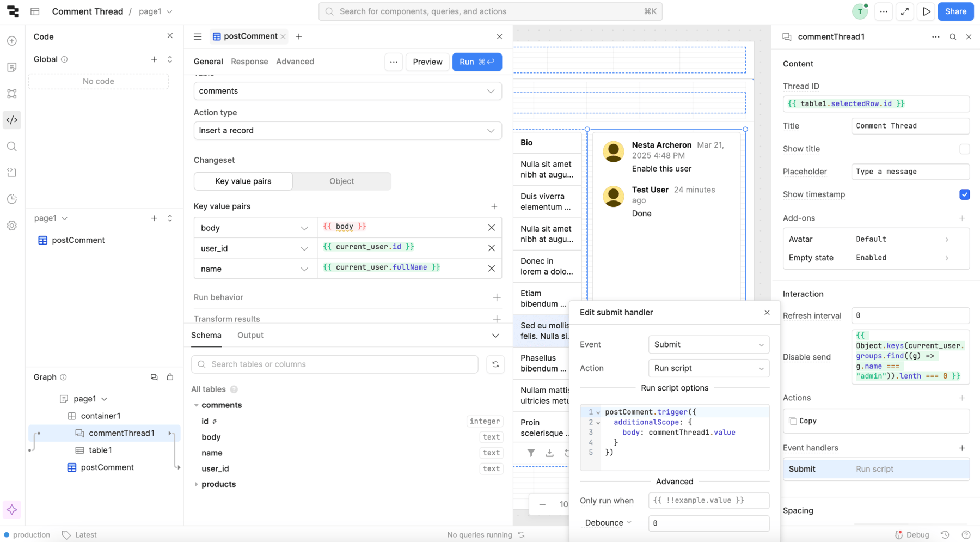
Task: Open the State inspector icon in left sidebar
Action: [x=12, y=173]
